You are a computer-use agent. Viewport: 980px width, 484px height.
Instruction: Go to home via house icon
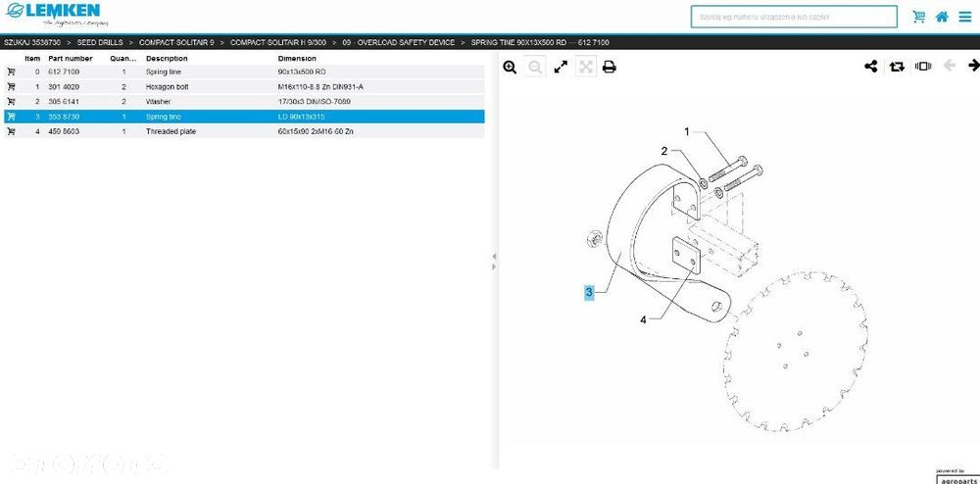(x=942, y=17)
